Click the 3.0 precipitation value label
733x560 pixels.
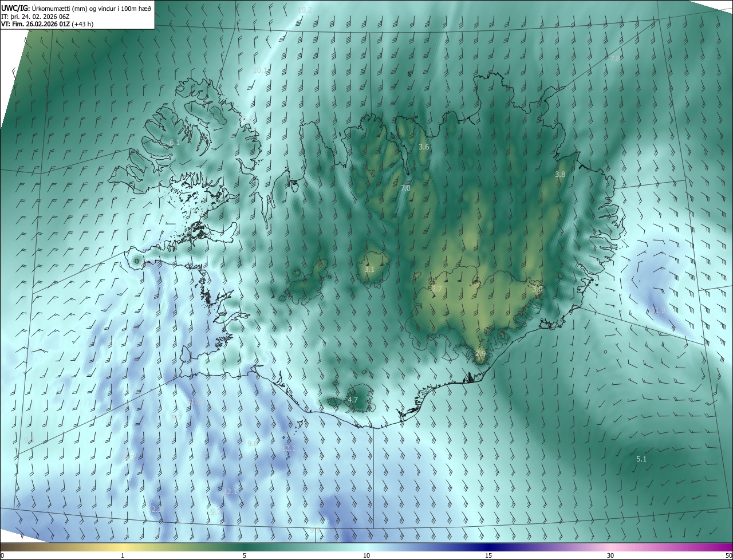coord(537,289)
